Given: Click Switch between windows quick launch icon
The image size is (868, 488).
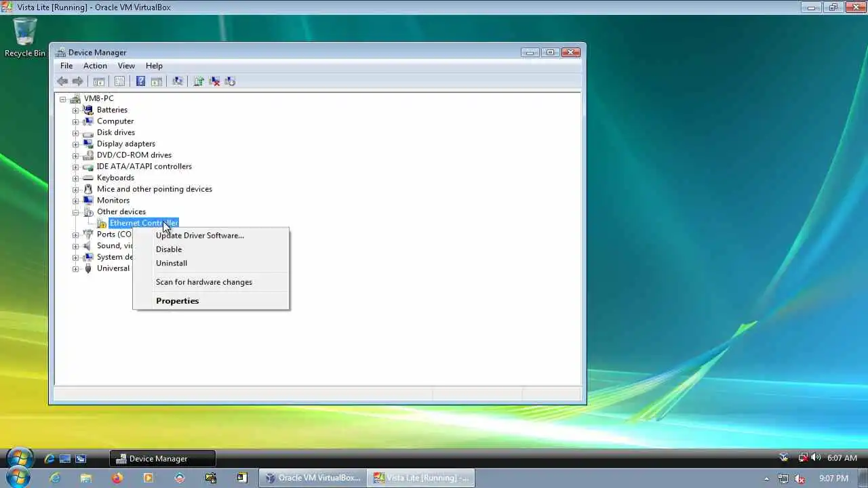Looking at the screenshot, I should point(81,459).
